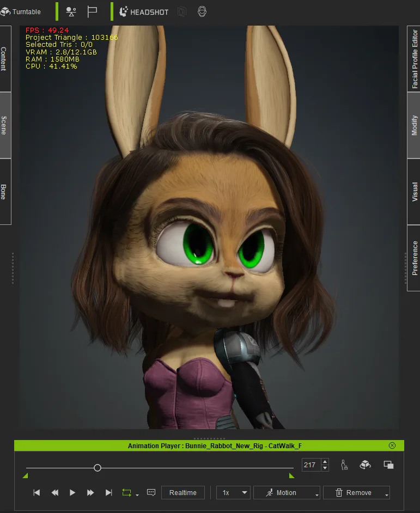This screenshot has width=420, height=513.
Task: Step to the next frame
Action: tap(90, 493)
